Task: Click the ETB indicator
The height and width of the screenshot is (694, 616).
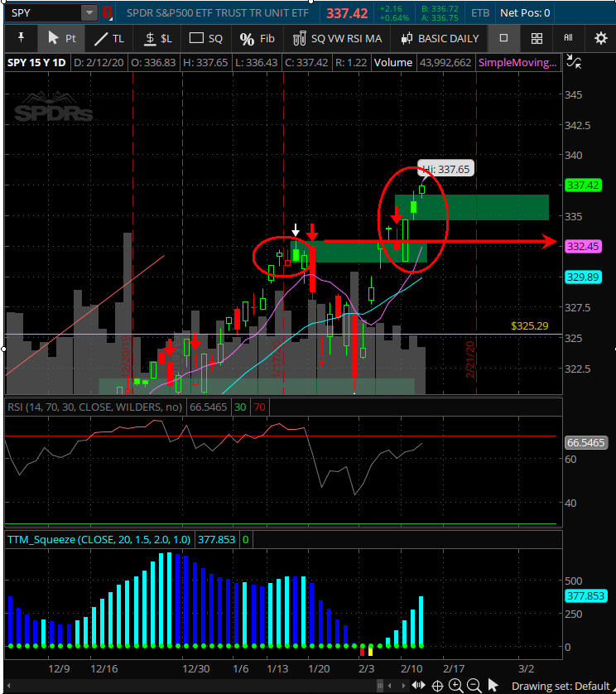Action: pyautogui.click(x=480, y=12)
